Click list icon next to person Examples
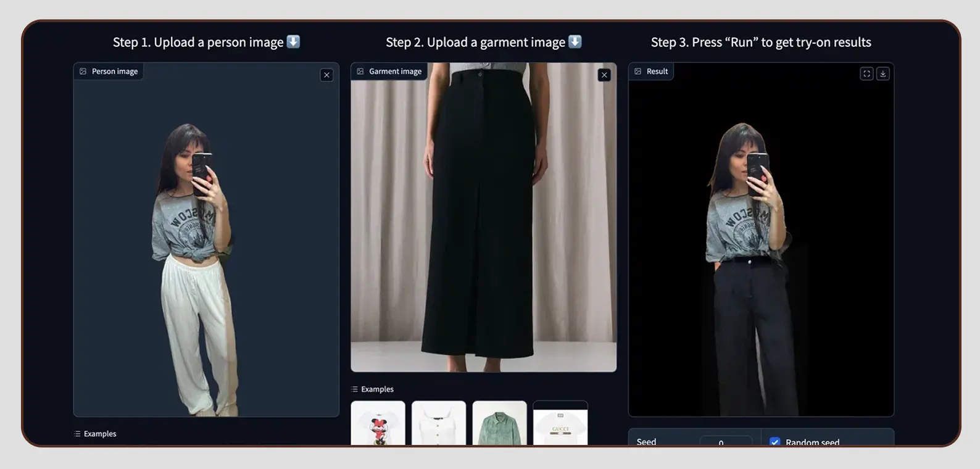The image size is (980, 469). [x=77, y=434]
